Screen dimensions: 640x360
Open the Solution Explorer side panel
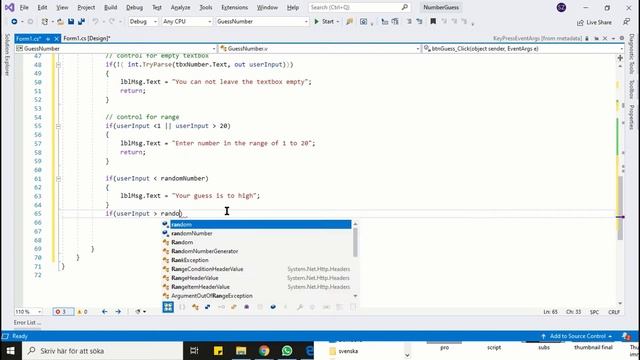tap(7, 55)
